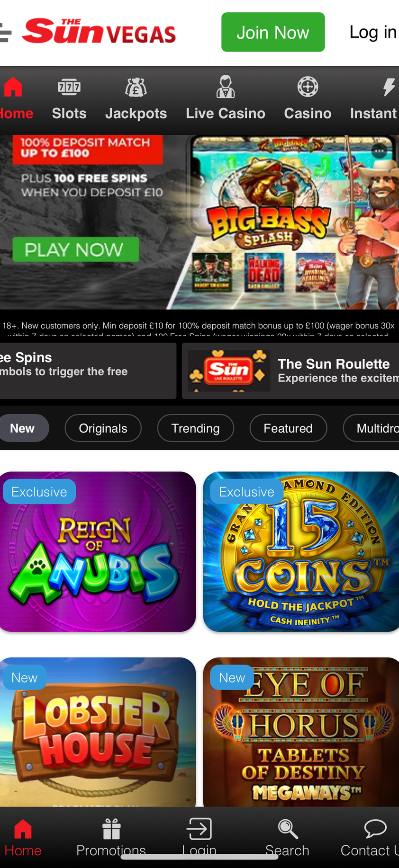Open the Reign of Anubis game

[x=98, y=552]
